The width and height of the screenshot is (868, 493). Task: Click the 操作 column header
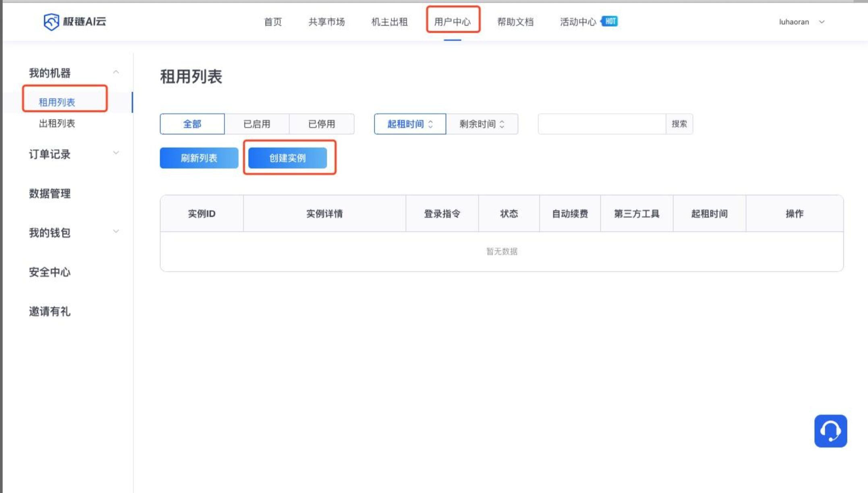click(x=794, y=214)
